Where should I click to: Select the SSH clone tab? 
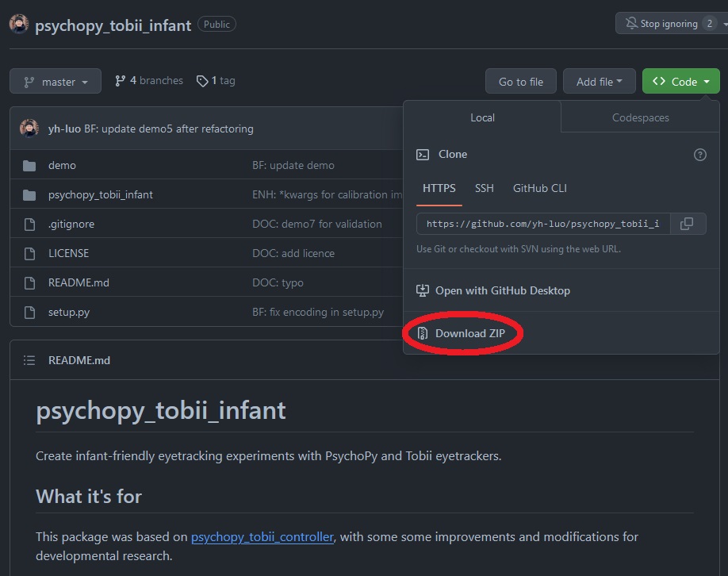(x=484, y=188)
